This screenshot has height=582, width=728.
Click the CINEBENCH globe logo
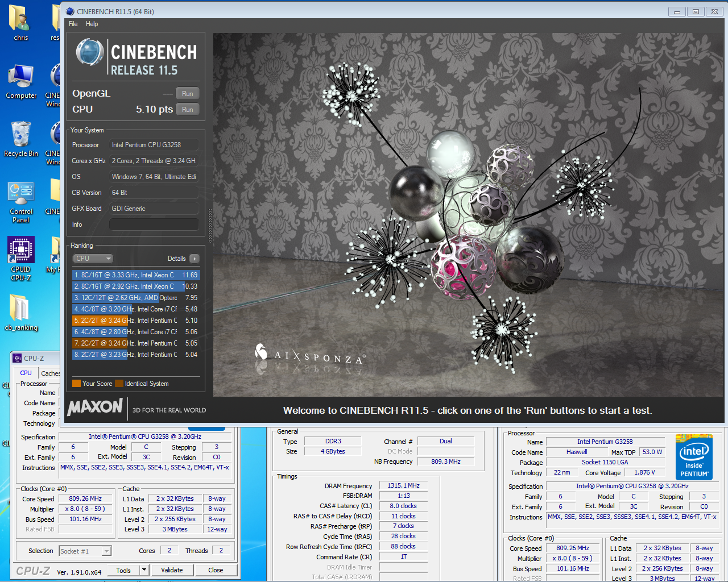(89, 53)
